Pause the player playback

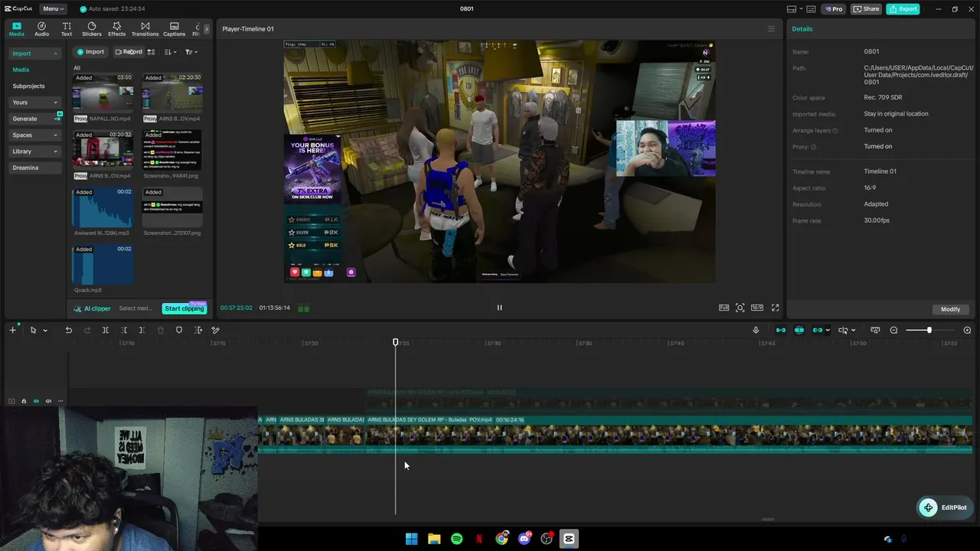[x=499, y=308]
